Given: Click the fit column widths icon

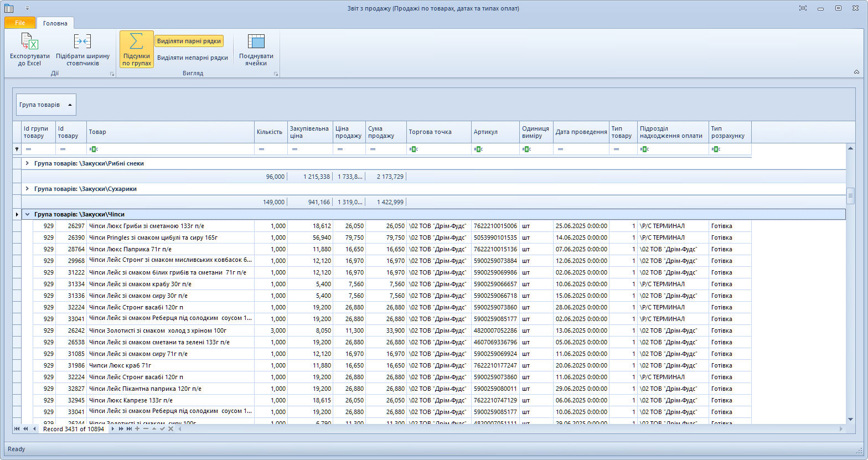Looking at the screenshot, I should 82,42.
